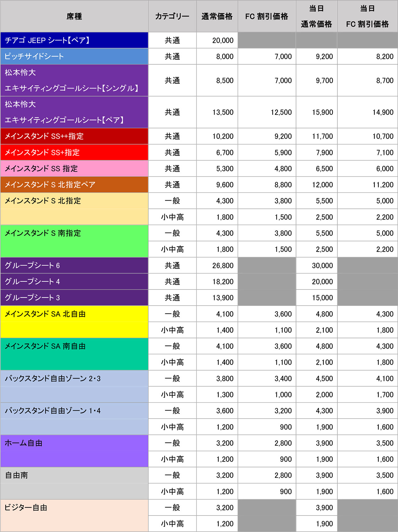Image resolution: width=398 pixels, height=532 pixels.
Task: Click the 14,900 same-day FC price cell
Action: pos(382,112)
